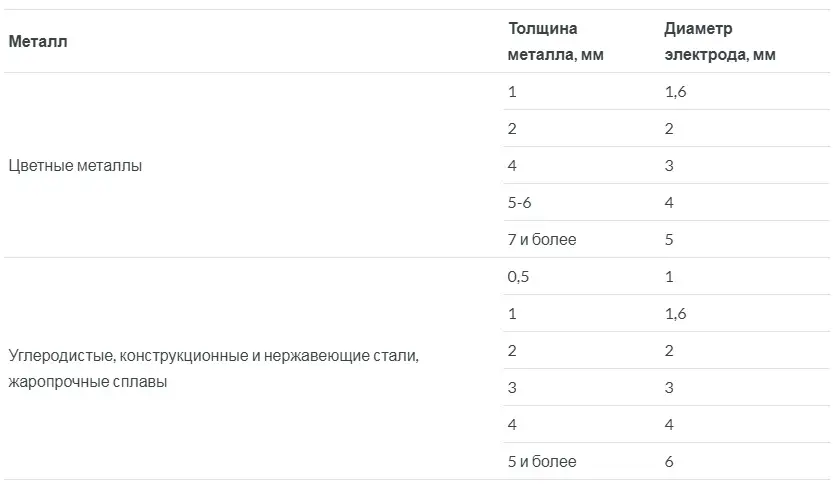Click electrode diameter "4" beside thickness 5-6
Image resolution: width=838 pixels, height=489 pixels.
click(669, 203)
